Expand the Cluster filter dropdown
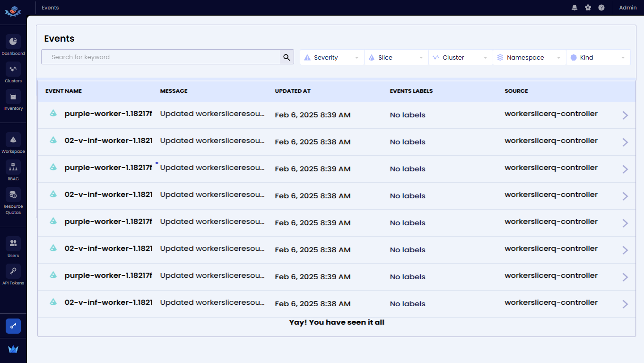Screen dimensions: 644x363 (x=461, y=57)
